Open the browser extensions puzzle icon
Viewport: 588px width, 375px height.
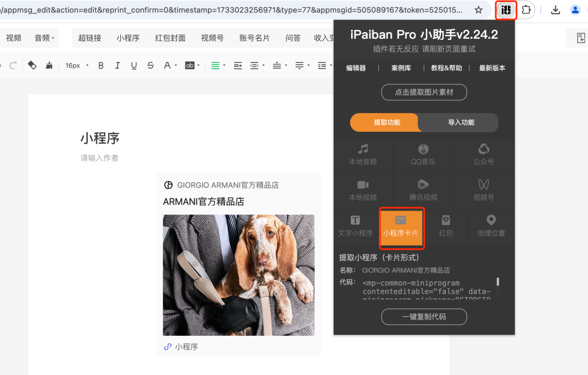click(x=526, y=10)
